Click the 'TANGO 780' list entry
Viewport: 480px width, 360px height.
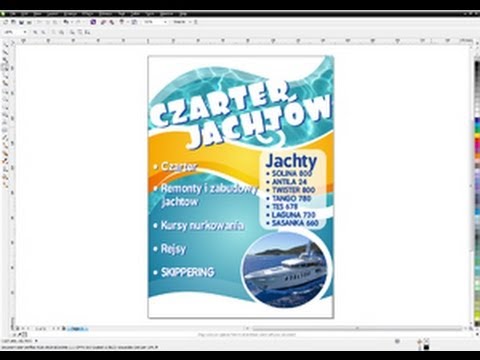tap(291, 198)
